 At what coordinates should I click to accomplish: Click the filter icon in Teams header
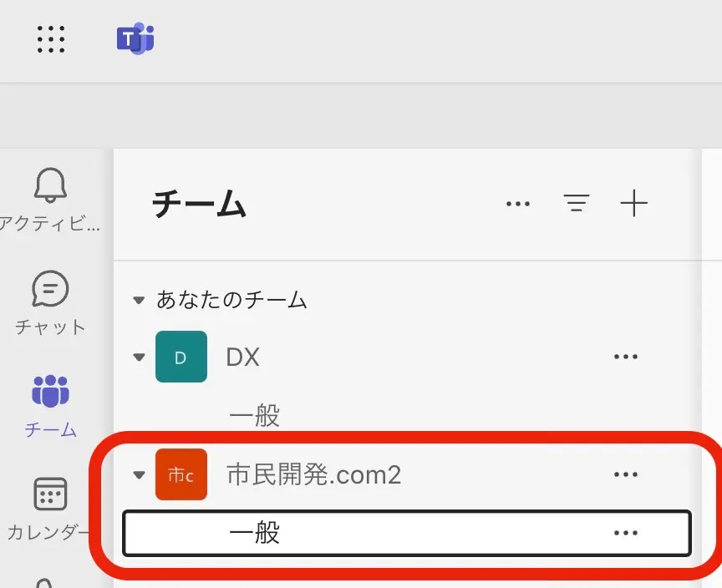576,203
